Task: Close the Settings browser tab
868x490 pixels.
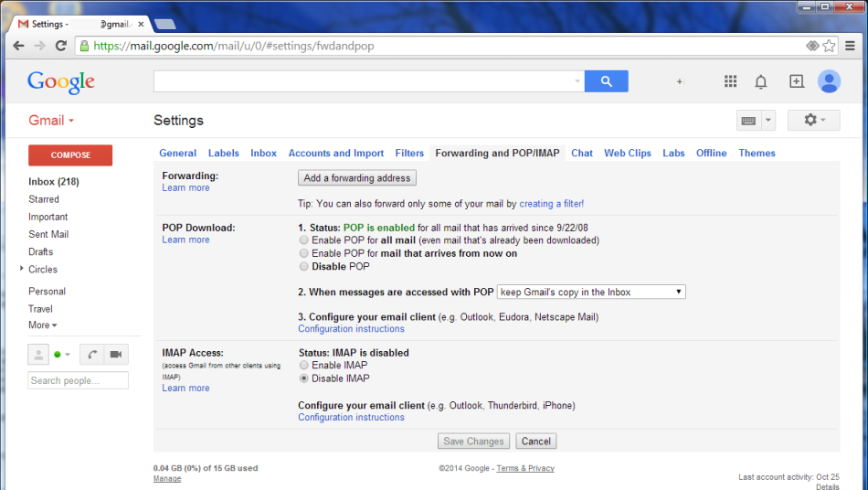Action: [141, 24]
